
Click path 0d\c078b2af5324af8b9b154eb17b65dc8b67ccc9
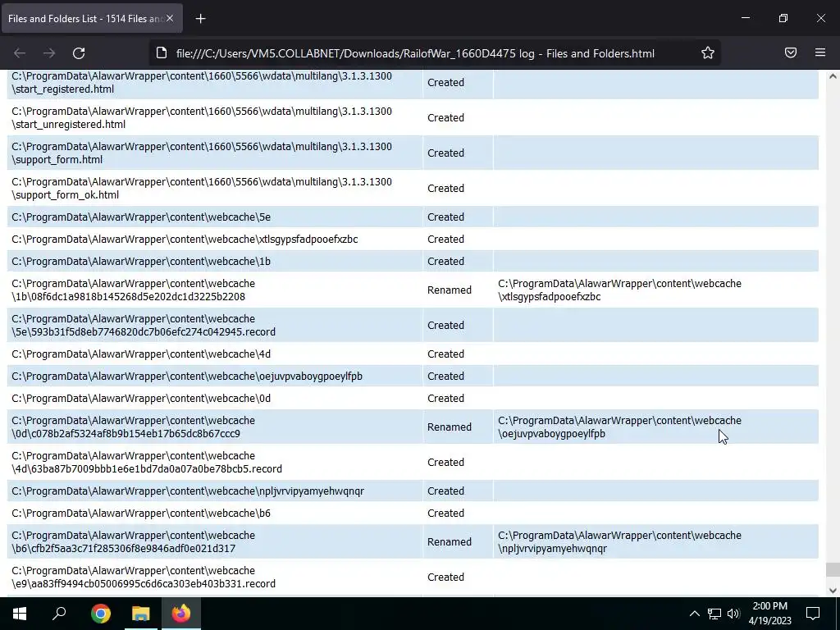[215, 427]
